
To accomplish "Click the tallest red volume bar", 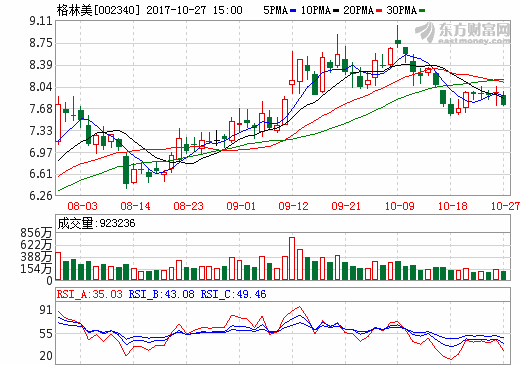I will point(292,258).
